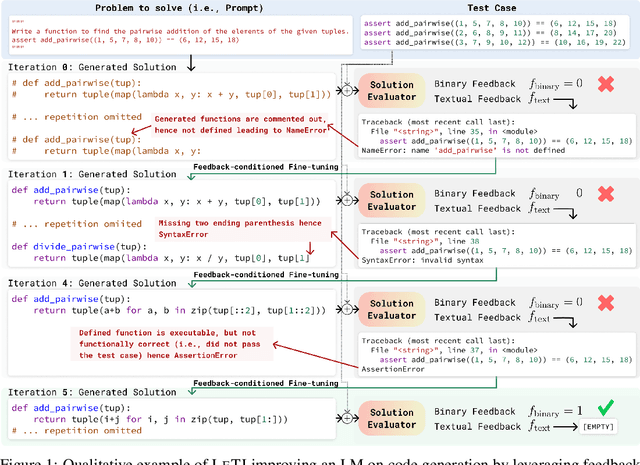
Task: Click the plus circle beside Iteration 1 evaluator
Action: tap(346, 198)
